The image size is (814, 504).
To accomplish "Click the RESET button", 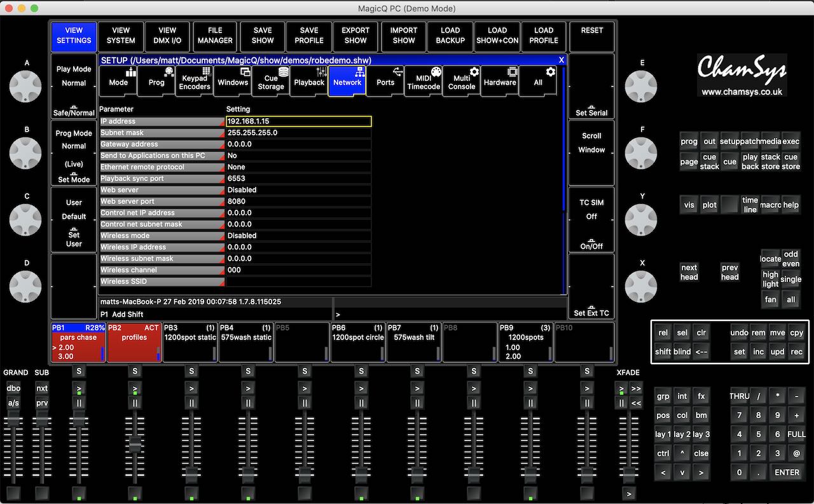I will [592, 37].
